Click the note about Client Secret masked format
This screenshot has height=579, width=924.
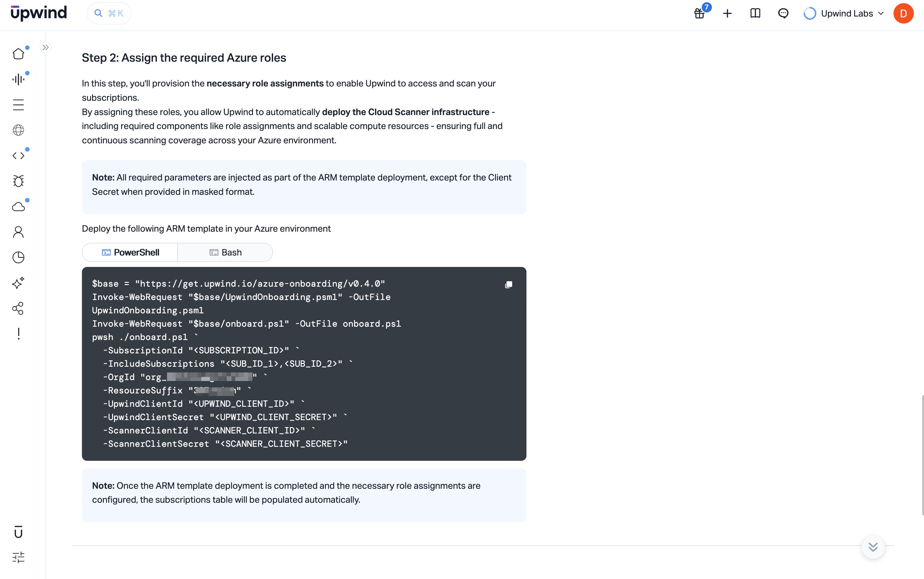point(304,187)
